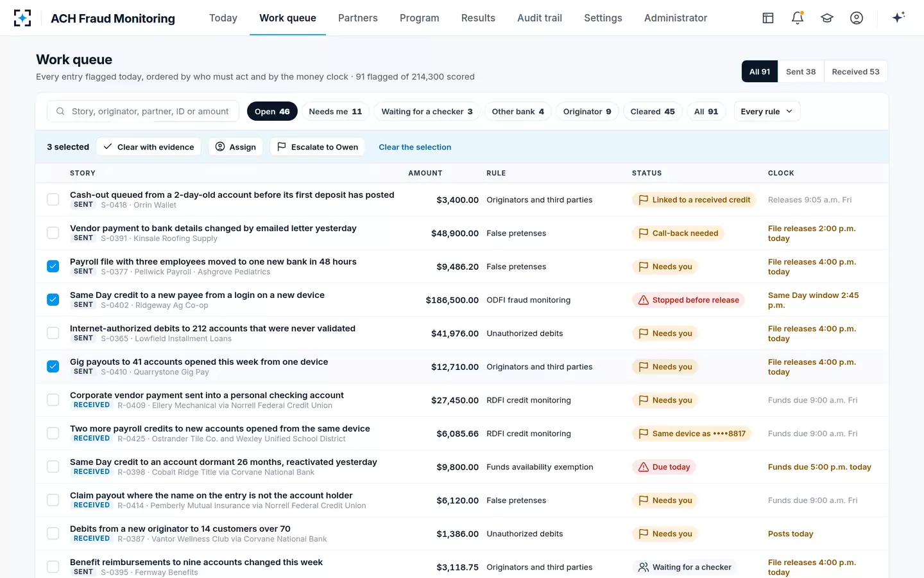The image size is (924, 578).
Task: Select the Vendor payment to bank details checkbox
Action: [53, 233]
